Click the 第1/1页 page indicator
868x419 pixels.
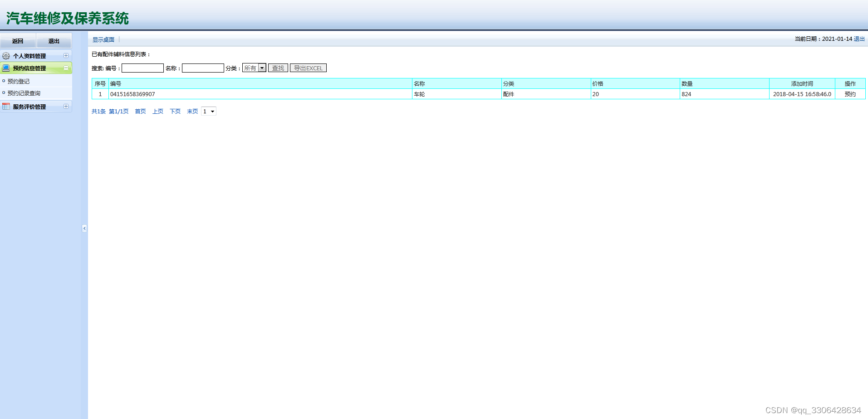coord(119,112)
